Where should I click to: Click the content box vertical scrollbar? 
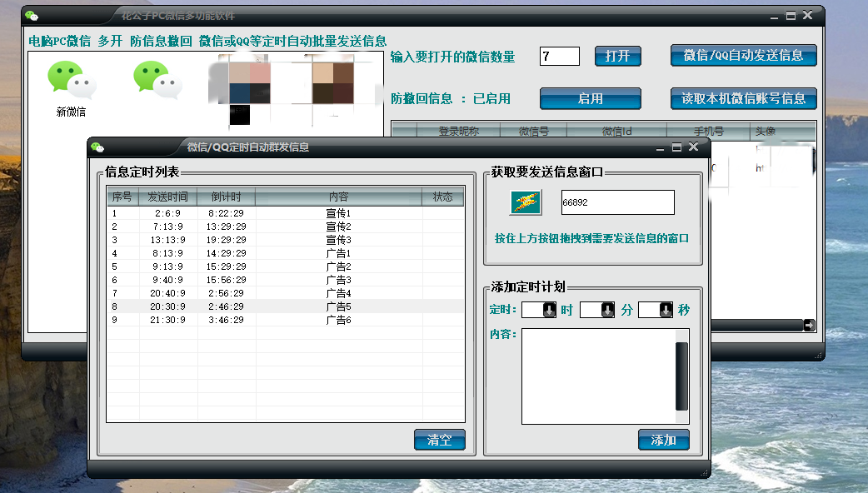pyautogui.click(x=682, y=376)
